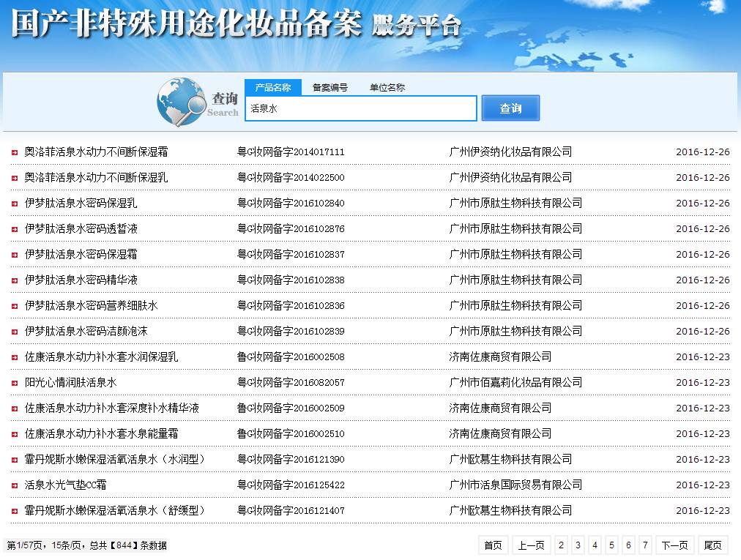Open 佐康活泉水动力补水套水润保湿乳 record
The width and height of the screenshot is (741, 560).
[102, 356]
